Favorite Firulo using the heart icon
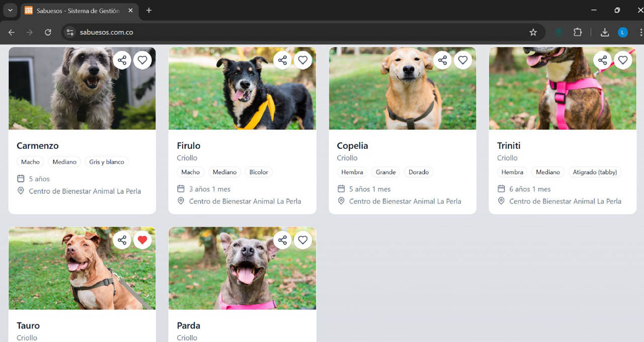The height and width of the screenshot is (342, 644). point(302,60)
